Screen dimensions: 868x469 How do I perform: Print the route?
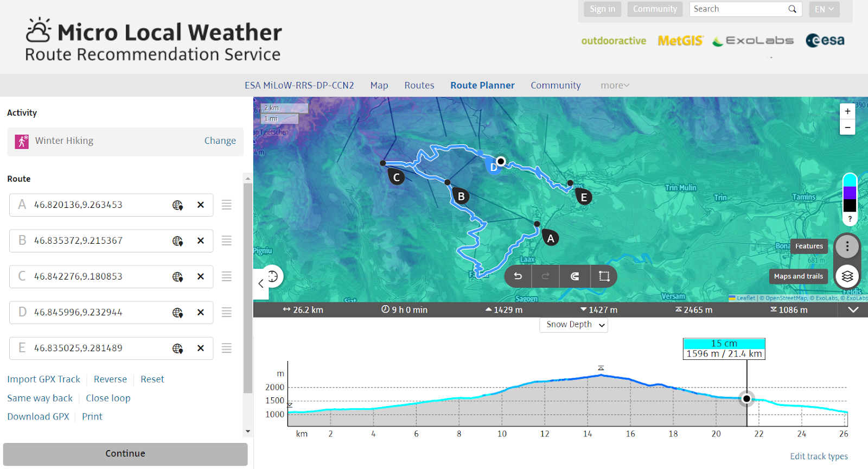pyautogui.click(x=92, y=417)
